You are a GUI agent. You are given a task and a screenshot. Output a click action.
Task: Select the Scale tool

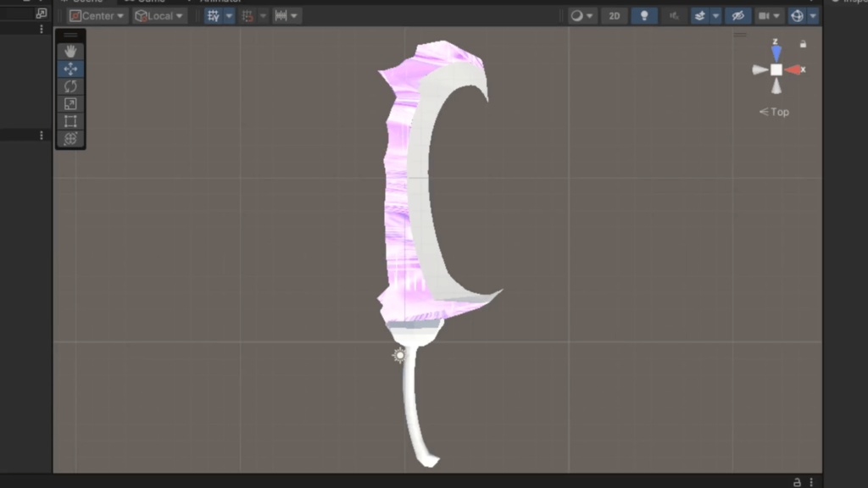tap(70, 104)
